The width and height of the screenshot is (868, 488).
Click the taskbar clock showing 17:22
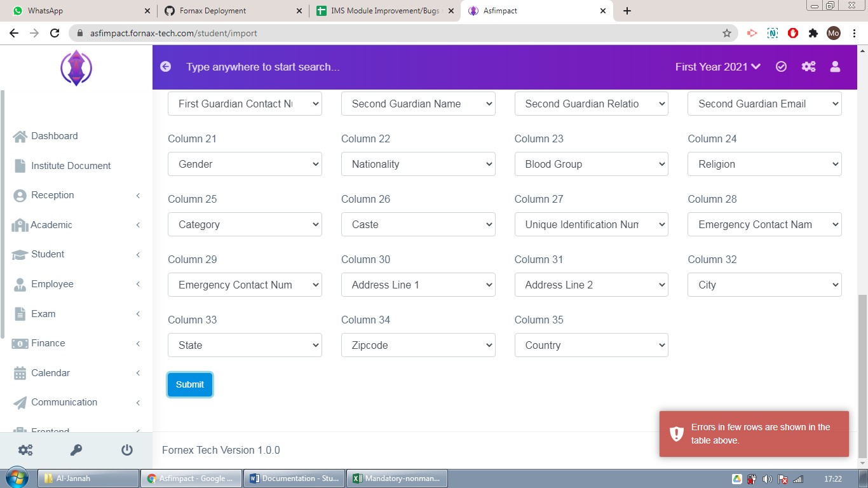(833, 479)
